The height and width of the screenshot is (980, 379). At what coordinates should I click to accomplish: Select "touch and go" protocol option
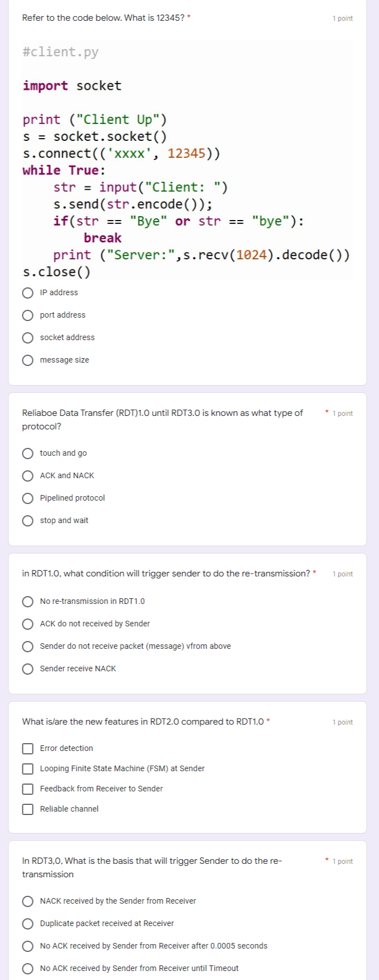point(27,453)
